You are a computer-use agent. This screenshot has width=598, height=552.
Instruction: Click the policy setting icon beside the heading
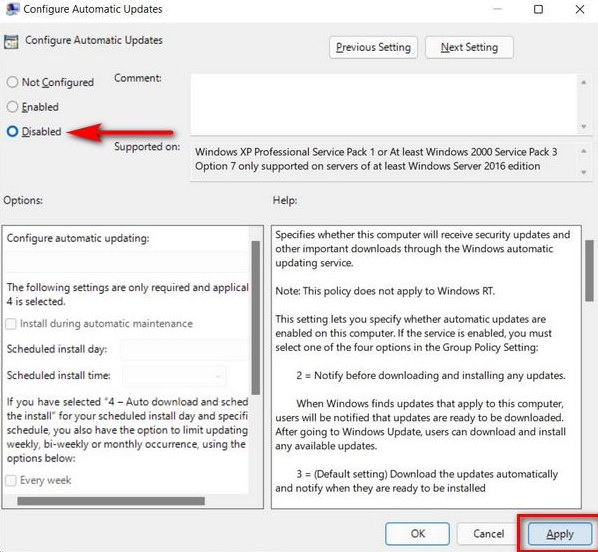pyautogui.click(x=11, y=42)
